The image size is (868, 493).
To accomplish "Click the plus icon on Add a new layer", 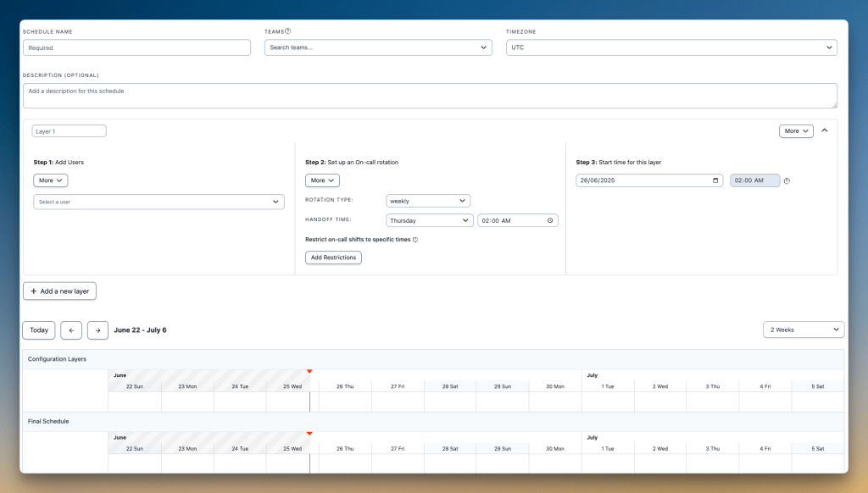I will point(35,291).
